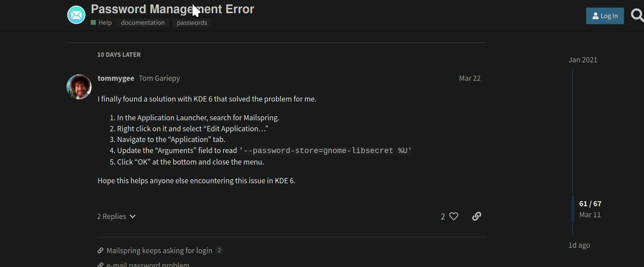Click the green Help category dot
This screenshot has height=267, width=644.
(93, 22)
